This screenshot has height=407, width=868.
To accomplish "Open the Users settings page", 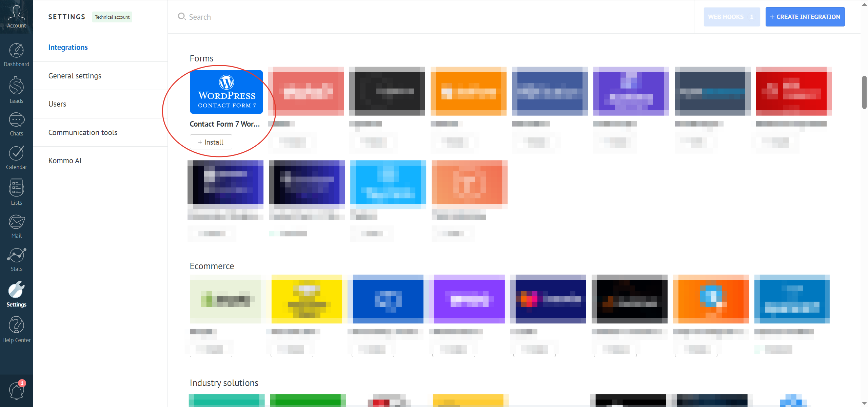I will click(57, 104).
